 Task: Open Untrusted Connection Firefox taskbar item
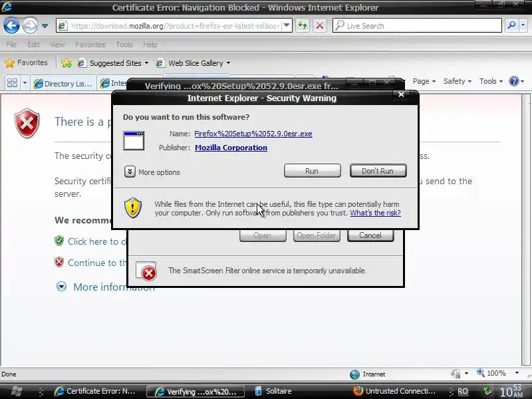coord(394,391)
